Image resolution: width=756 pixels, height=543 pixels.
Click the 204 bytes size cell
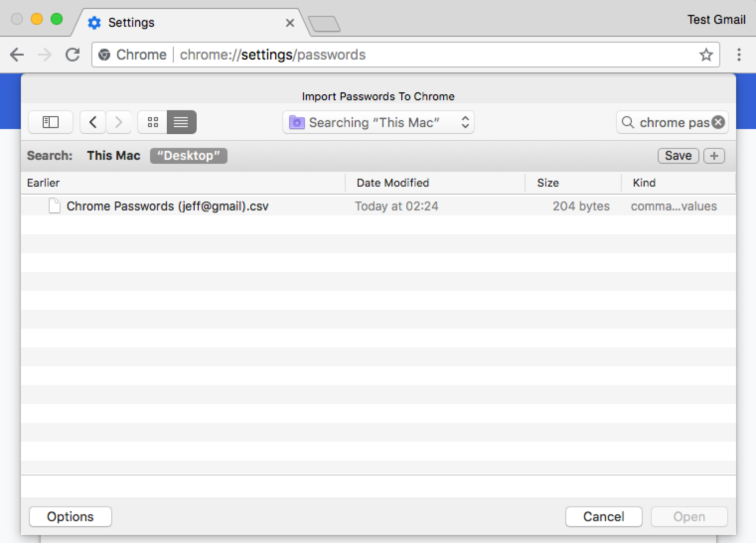581,206
